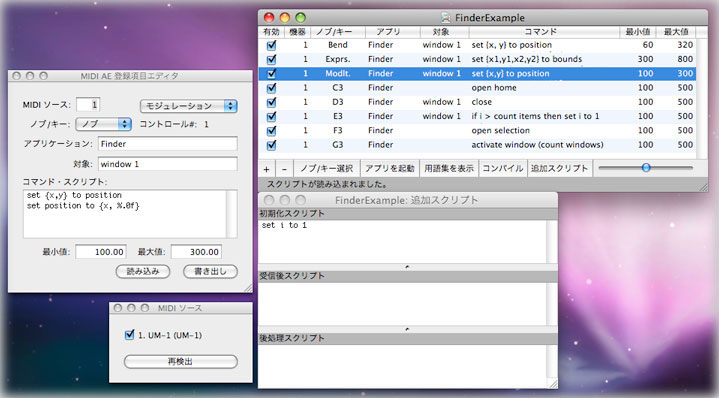
Task: Uncheck the Bend row enabled checkbox
Action: pos(271,45)
